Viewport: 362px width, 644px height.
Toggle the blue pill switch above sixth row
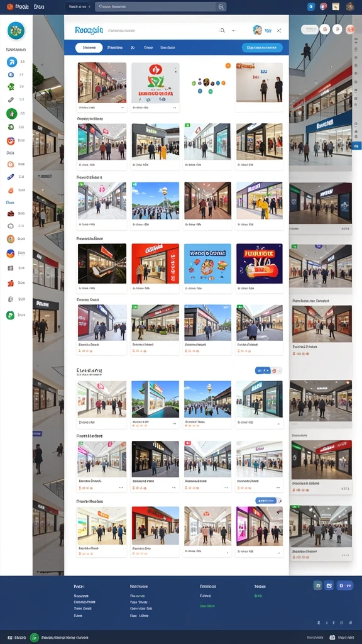point(268,370)
